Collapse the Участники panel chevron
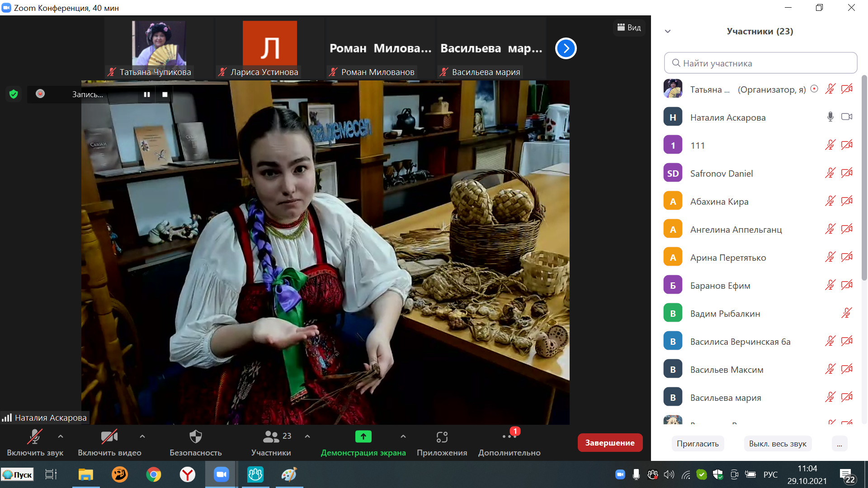 [x=668, y=31]
